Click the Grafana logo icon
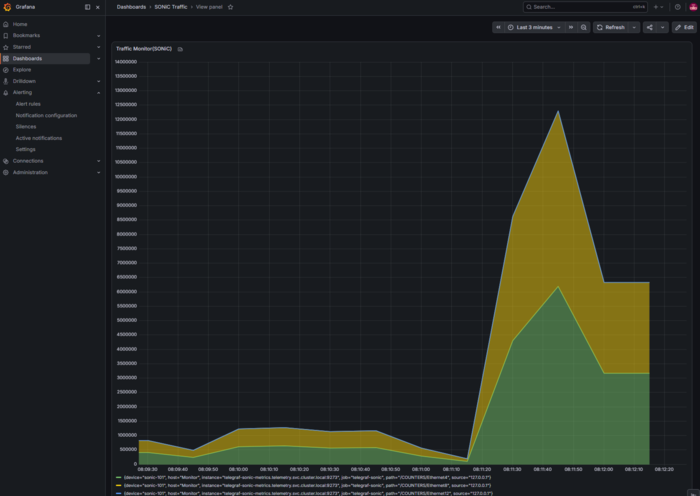Screen dimensions: 700x496 coord(7,7)
